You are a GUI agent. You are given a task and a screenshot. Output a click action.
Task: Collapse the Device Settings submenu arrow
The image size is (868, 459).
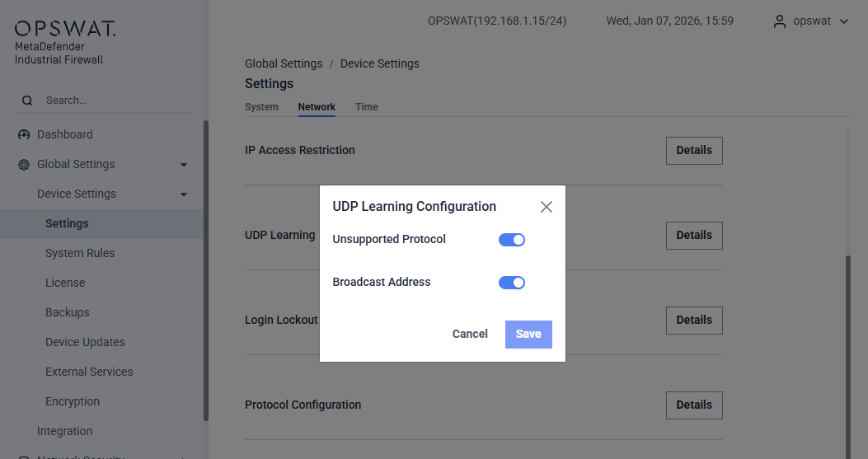click(184, 194)
